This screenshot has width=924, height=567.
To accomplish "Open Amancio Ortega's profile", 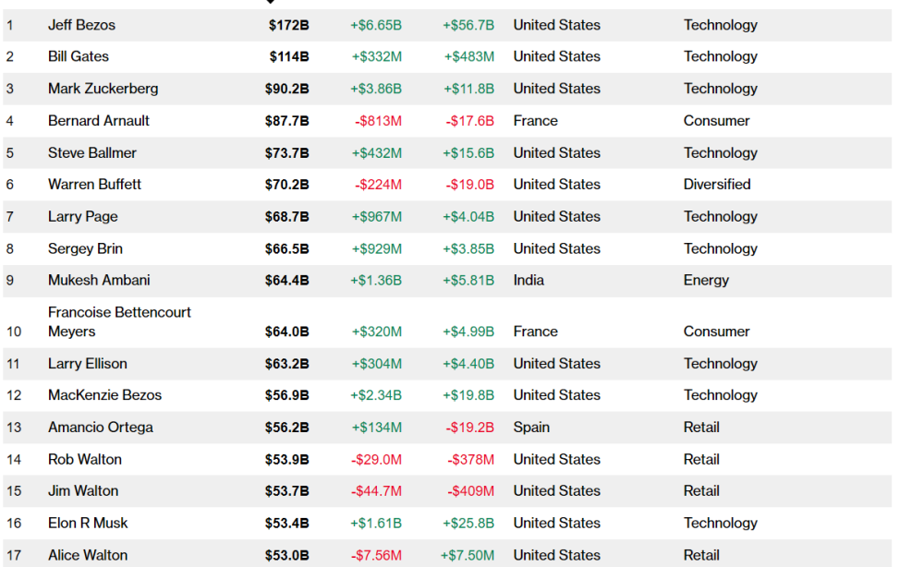I will pyautogui.click(x=100, y=427).
